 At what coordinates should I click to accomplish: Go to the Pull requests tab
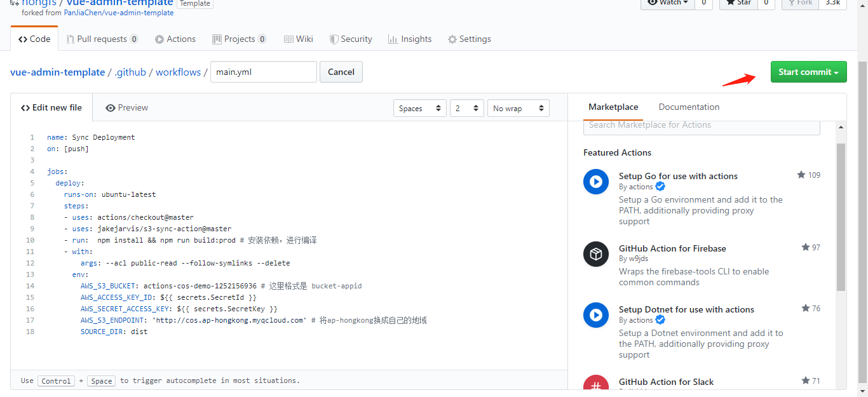pyautogui.click(x=102, y=39)
